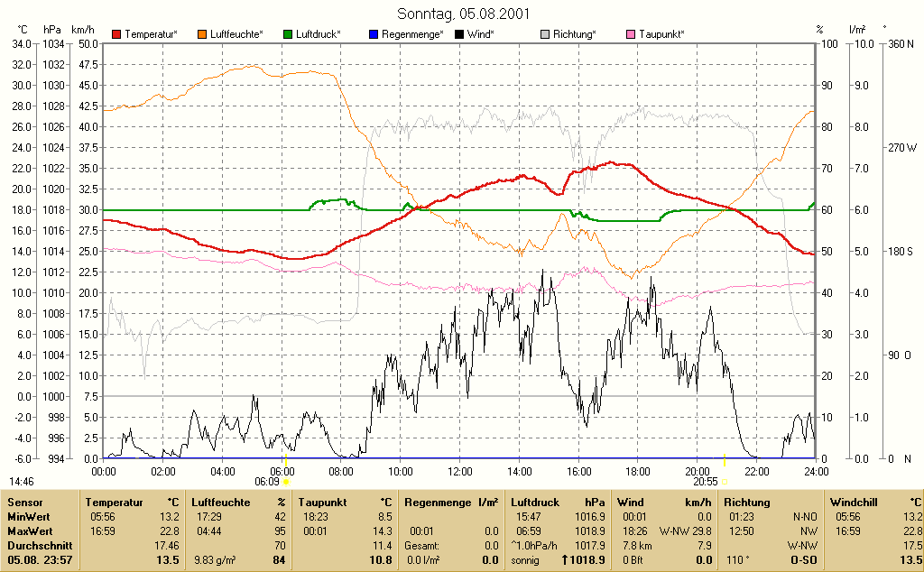Click the green Luftdruck legend swatch
The width and height of the screenshot is (924, 572).
coord(288,35)
